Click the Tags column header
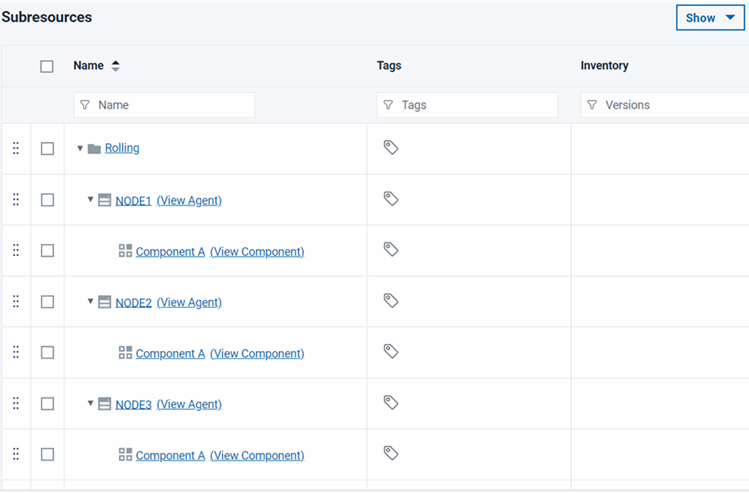This screenshot has width=749, height=493. point(389,66)
